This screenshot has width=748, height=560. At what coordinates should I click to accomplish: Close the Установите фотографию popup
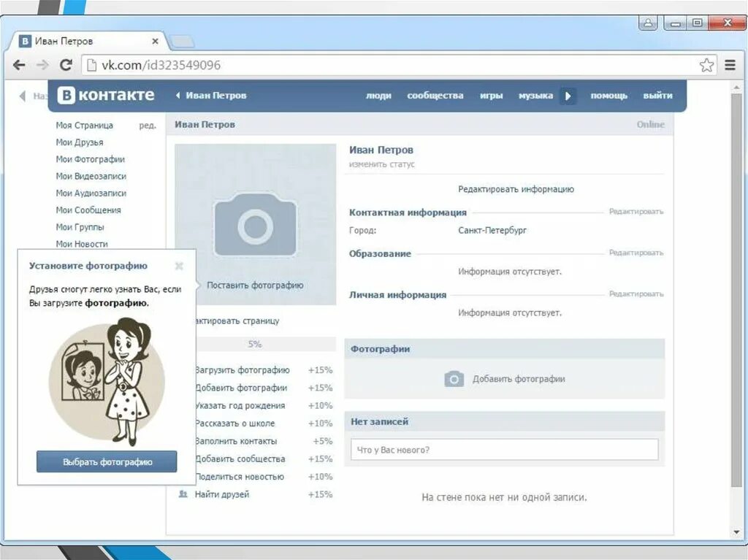click(179, 266)
